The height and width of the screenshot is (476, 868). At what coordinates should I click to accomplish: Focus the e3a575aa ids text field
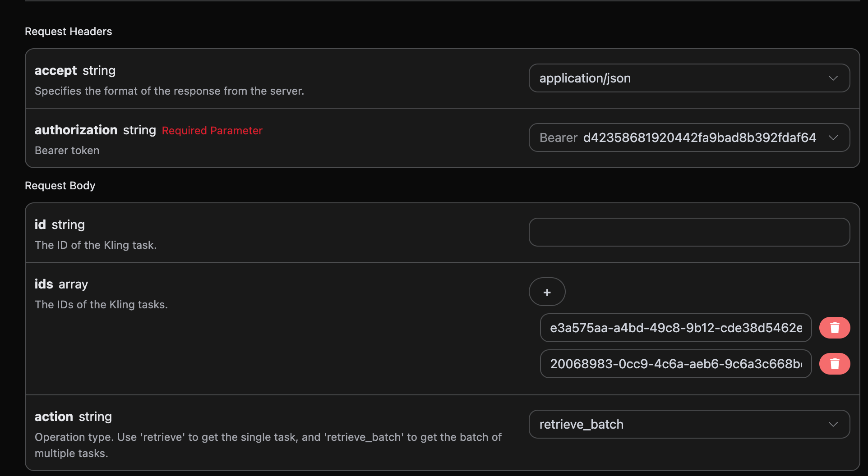click(675, 328)
